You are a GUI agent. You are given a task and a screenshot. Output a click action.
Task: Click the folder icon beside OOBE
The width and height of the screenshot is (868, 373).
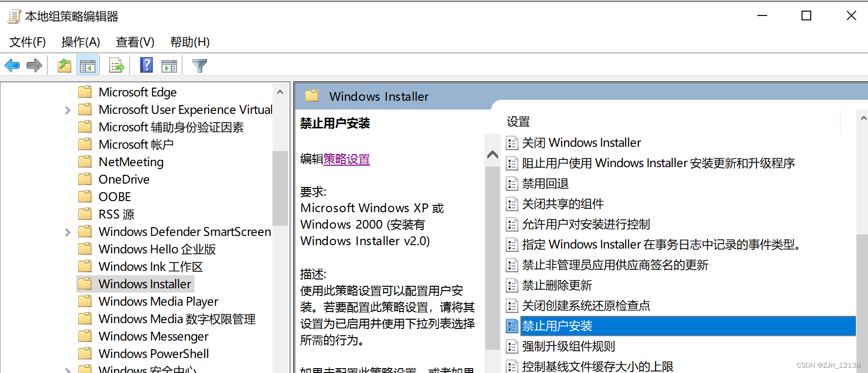[x=85, y=196]
